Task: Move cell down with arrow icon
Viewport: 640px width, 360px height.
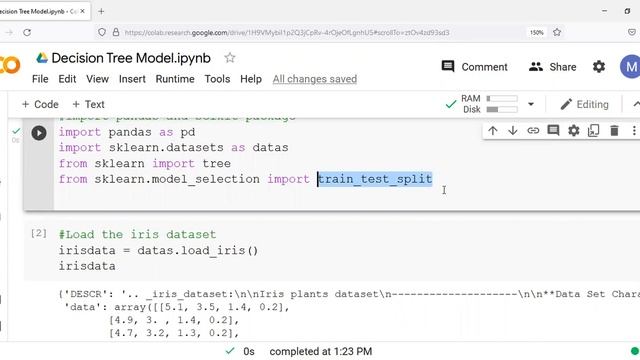Action: (x=513, y=131)
